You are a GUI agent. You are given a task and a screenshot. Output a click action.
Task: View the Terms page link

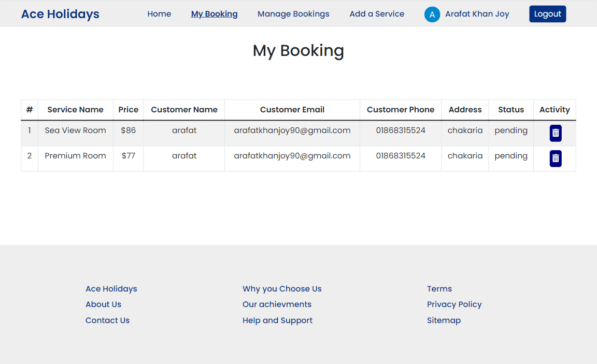(x=439, y=289)
